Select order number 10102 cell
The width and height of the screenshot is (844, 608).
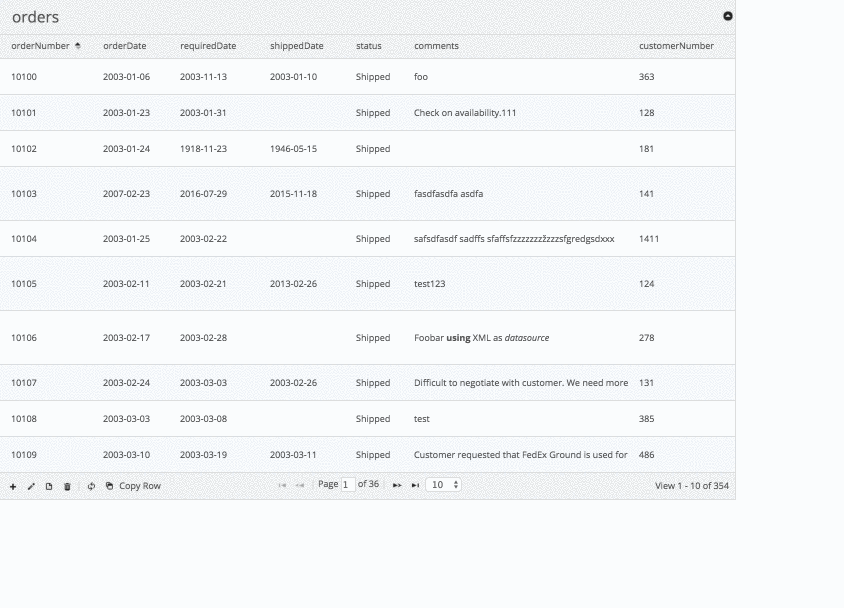24,149
